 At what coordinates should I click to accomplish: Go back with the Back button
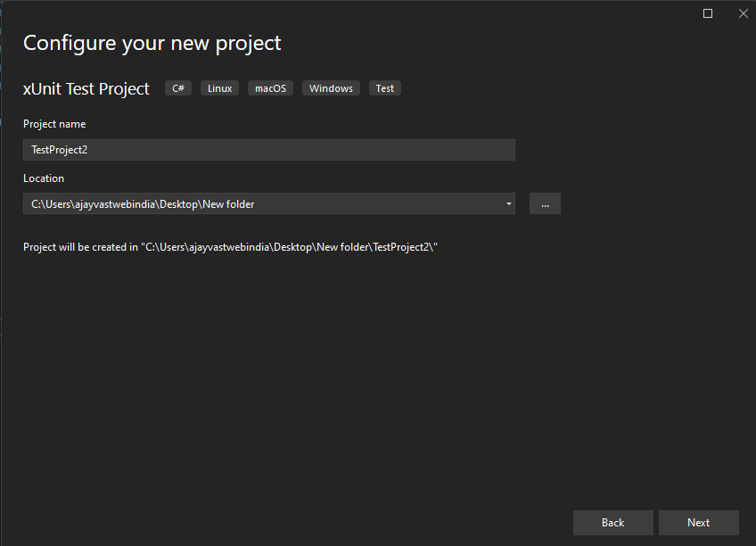[x=612, y=523]
